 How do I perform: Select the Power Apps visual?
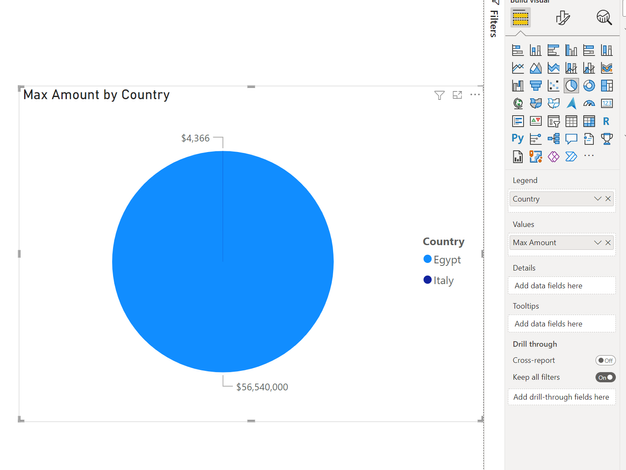[553, 157]
